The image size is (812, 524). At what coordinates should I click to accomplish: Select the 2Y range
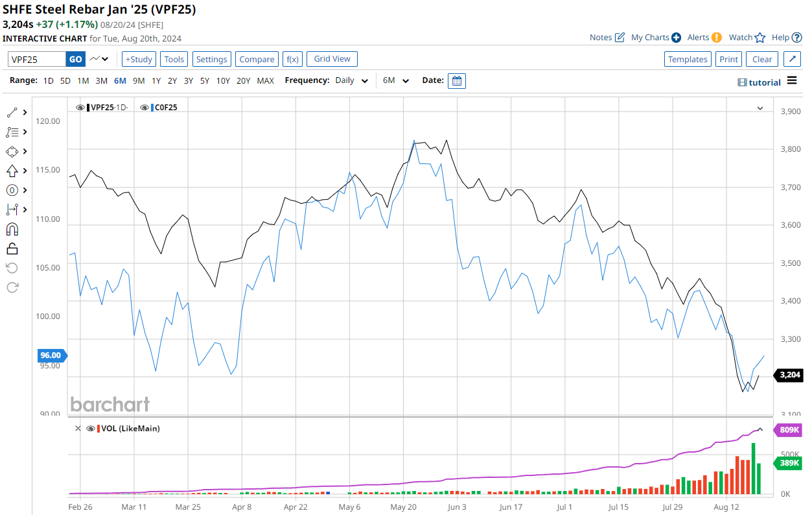point(172,81)
